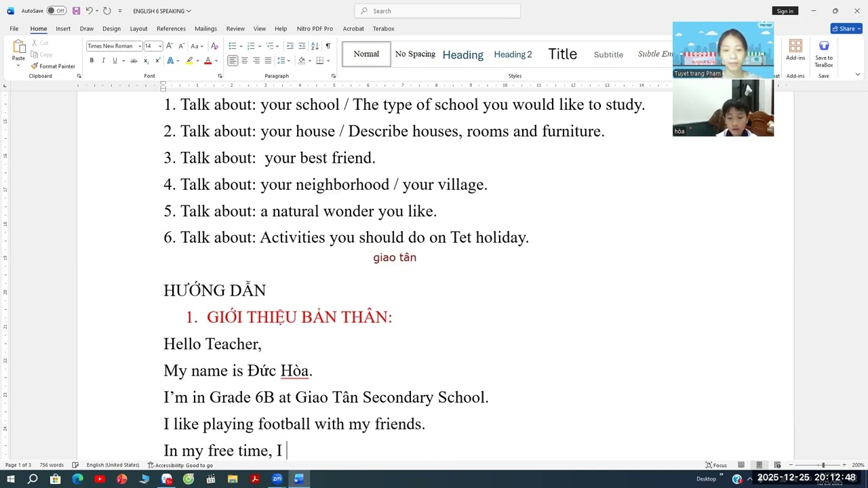
Task: Open Line and Paragraph Spacing dropdown
Action: pos(282,61)
